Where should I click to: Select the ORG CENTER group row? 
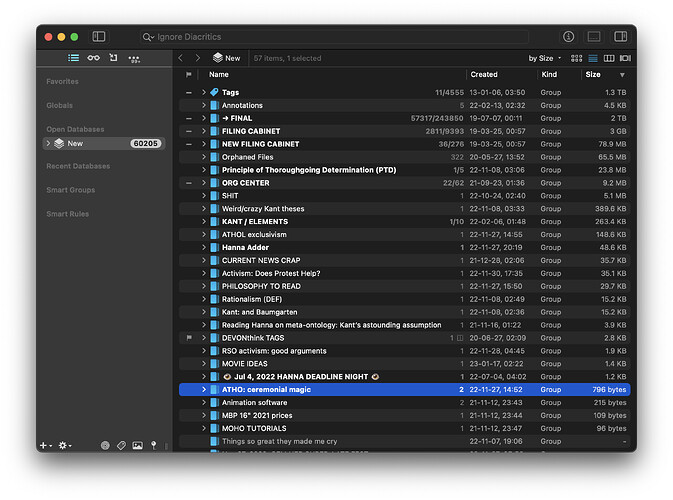(x=245, y=183)
